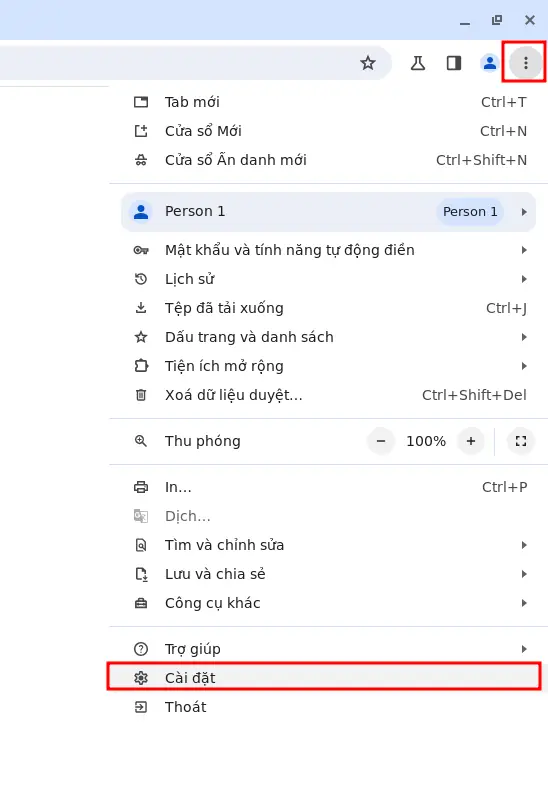Click the magnifier icon beside Thu phóng
548x810 pixels.
pos(141,441)
